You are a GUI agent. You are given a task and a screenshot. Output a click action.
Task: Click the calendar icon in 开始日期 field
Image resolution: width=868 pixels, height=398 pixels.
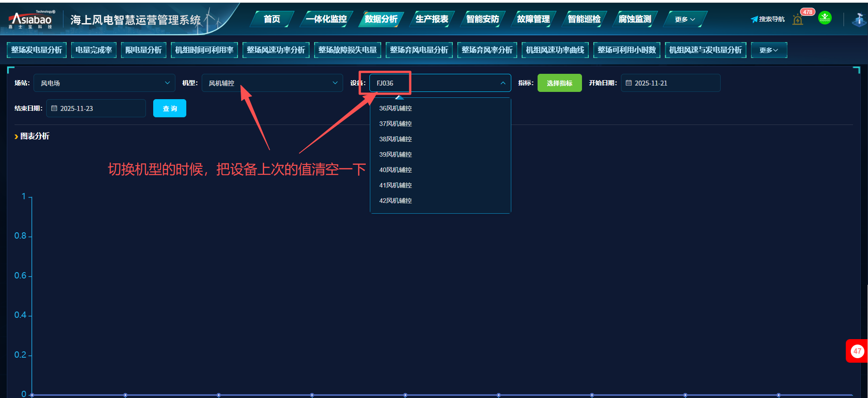(629, 83)
